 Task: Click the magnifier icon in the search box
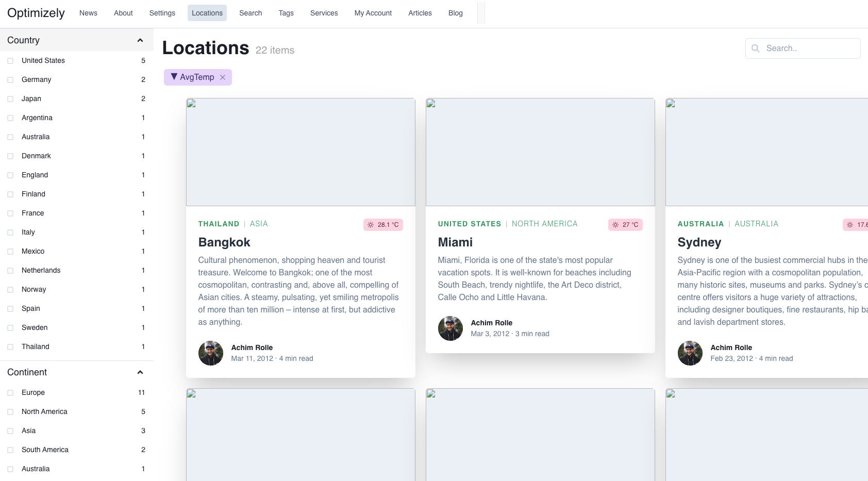756,48
